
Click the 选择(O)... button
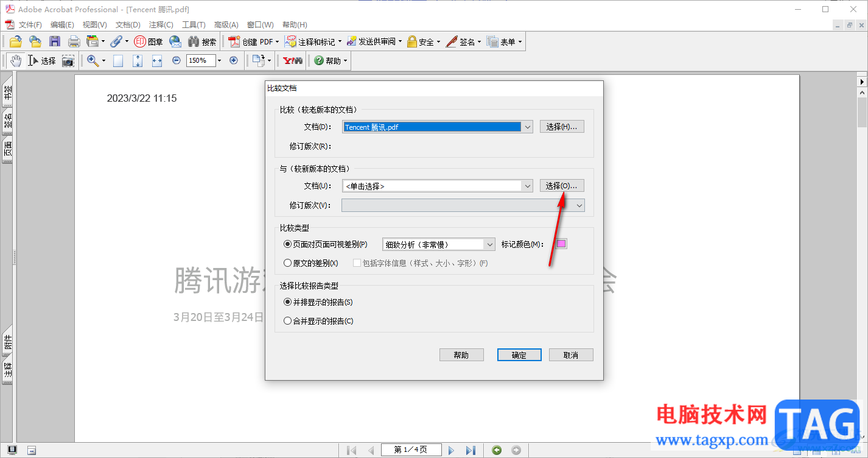click(562, 186)
